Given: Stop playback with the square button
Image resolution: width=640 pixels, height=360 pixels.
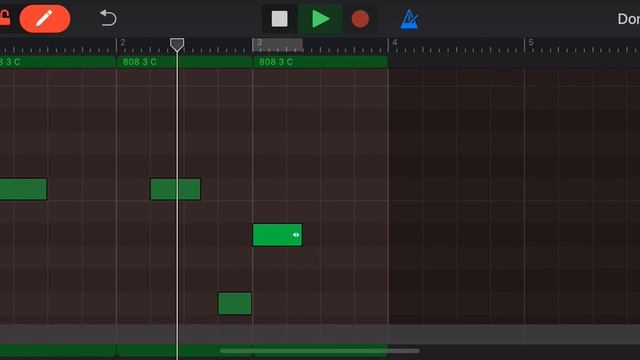Looking at the screenshot, I should (280, 19).
